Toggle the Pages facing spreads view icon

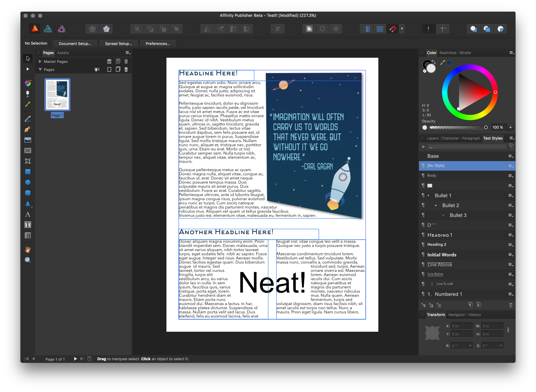tap(97, 69)
